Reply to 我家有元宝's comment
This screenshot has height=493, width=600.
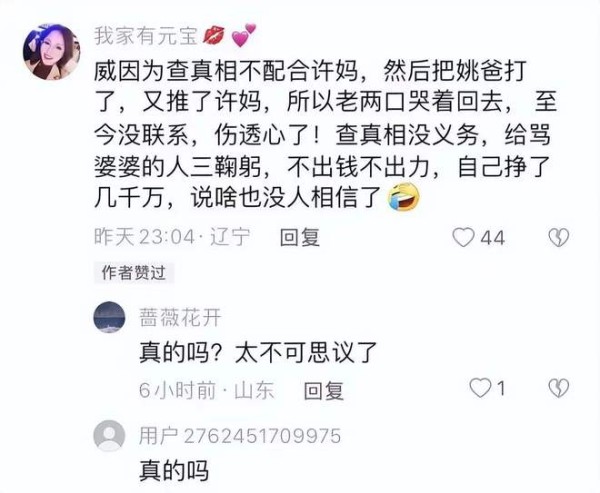(x=300, y=237)
